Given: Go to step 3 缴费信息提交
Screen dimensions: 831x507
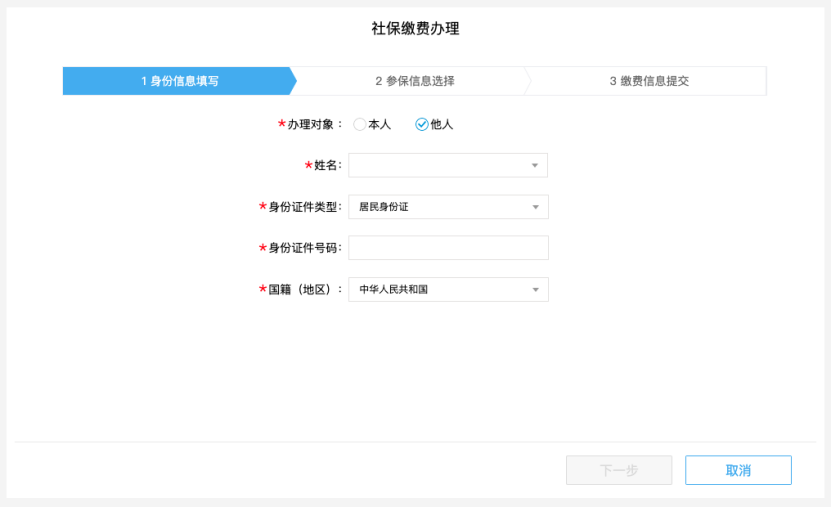Looking at the screenshot, I should pyautogui.click(x=649, y=81).
